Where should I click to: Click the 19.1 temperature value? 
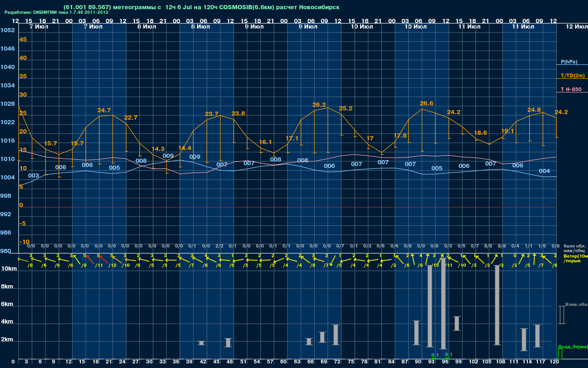(507, 131)
